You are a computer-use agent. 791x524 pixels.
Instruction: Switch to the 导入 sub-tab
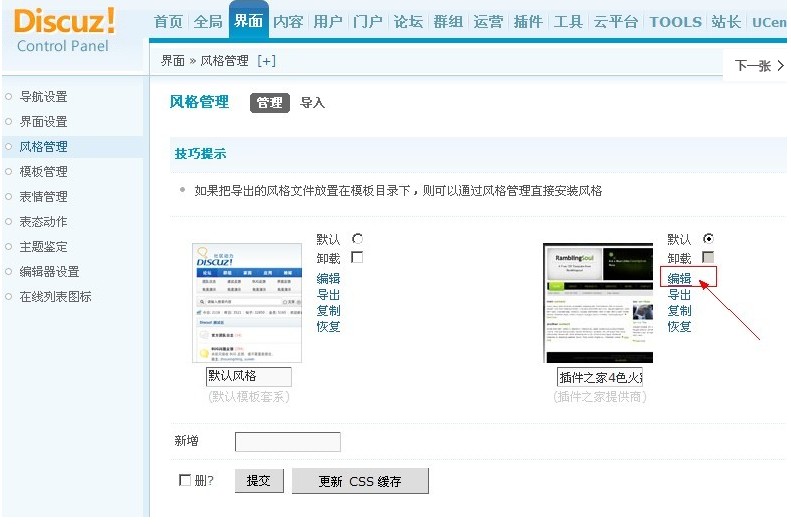(x=312, y=103)
